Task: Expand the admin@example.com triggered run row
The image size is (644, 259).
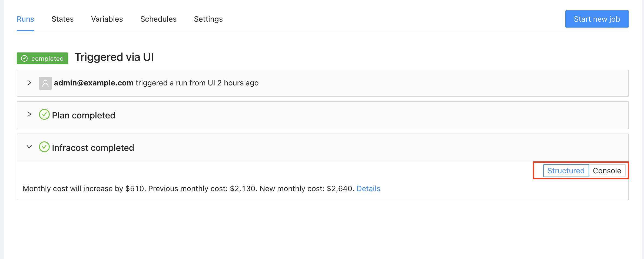Action: pyautogui.click(x=29, y=83)
